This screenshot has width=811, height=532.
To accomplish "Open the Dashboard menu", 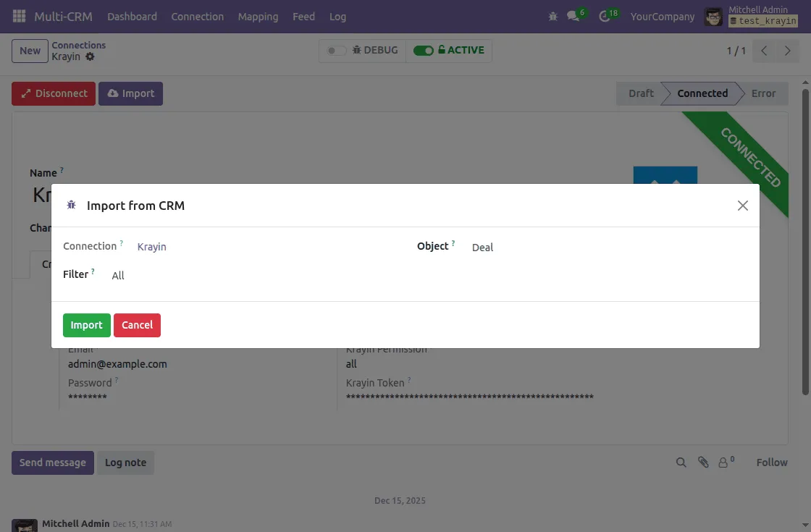I will [132, 17].
